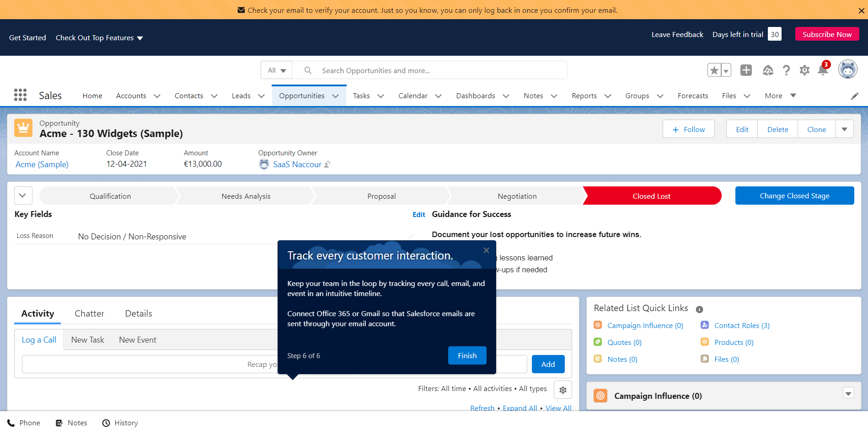Open the Reports tab dropdown chevron
The width and height of the screenshot is (868, 434).
click(608, 96)
